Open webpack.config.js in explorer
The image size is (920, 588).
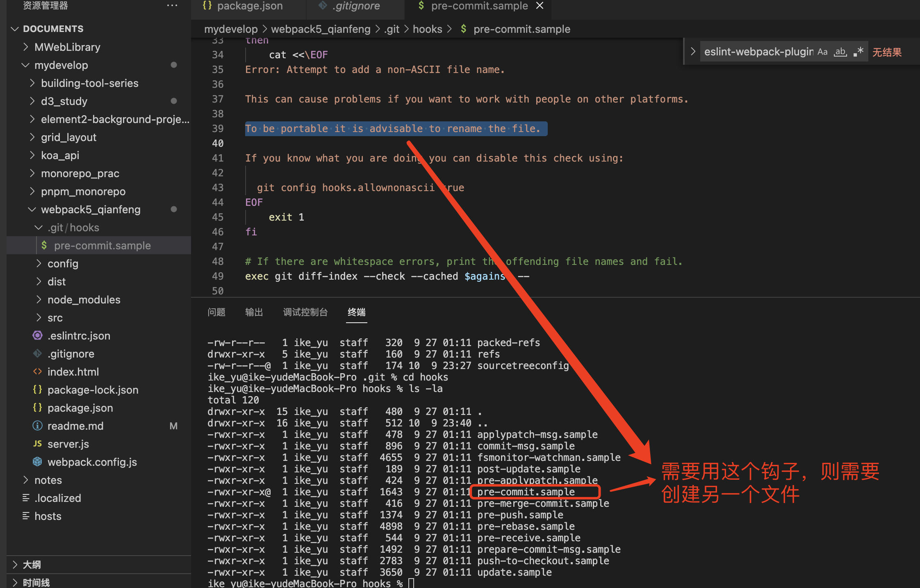(x=92, y=462)
